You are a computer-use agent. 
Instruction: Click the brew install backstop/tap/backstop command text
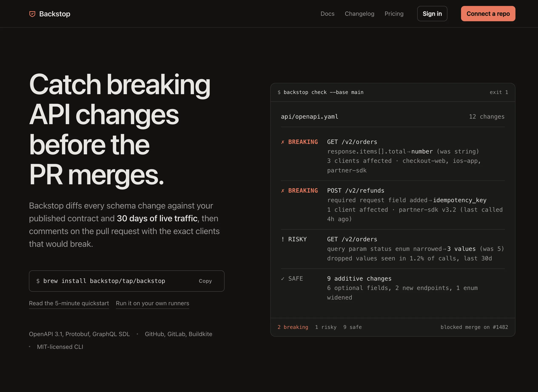pyautogui.click(x=104, y=281)
